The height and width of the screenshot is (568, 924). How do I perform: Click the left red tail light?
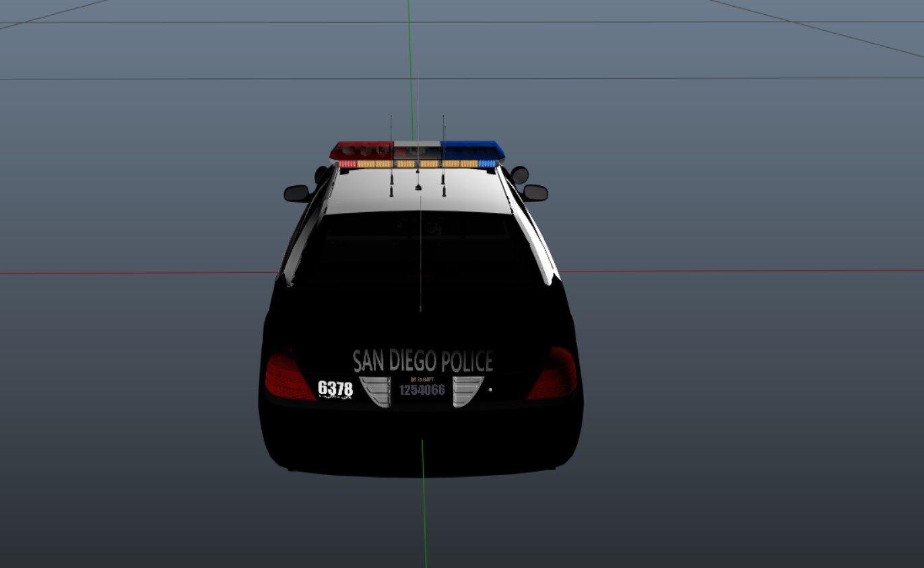288,376
